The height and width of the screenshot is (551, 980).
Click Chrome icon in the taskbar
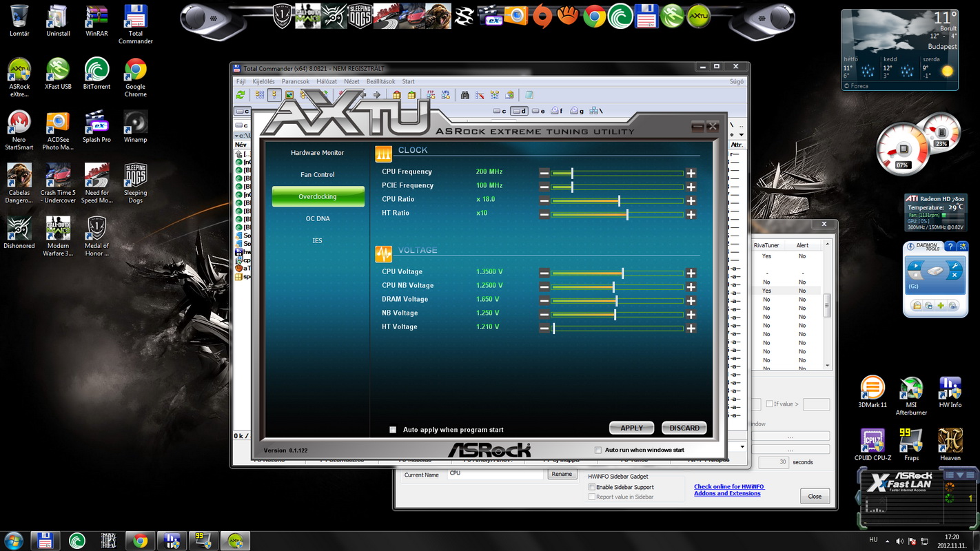tap(140, 540)
